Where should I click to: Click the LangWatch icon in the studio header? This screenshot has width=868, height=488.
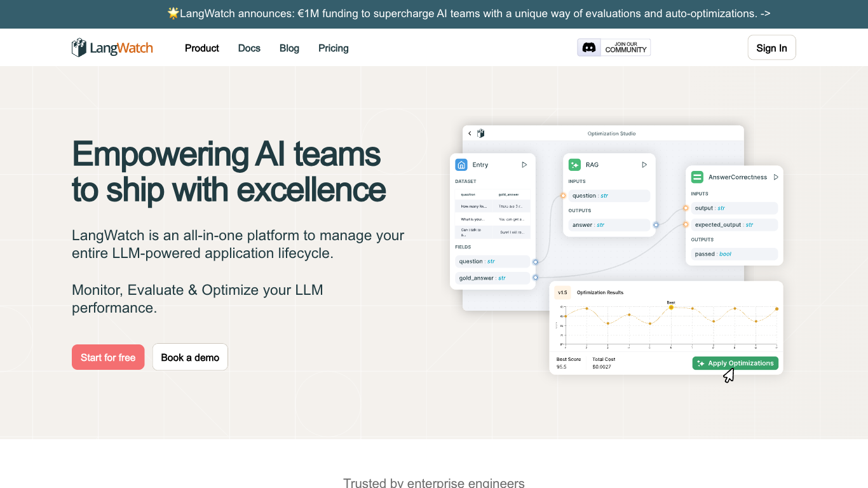[481, 133]
